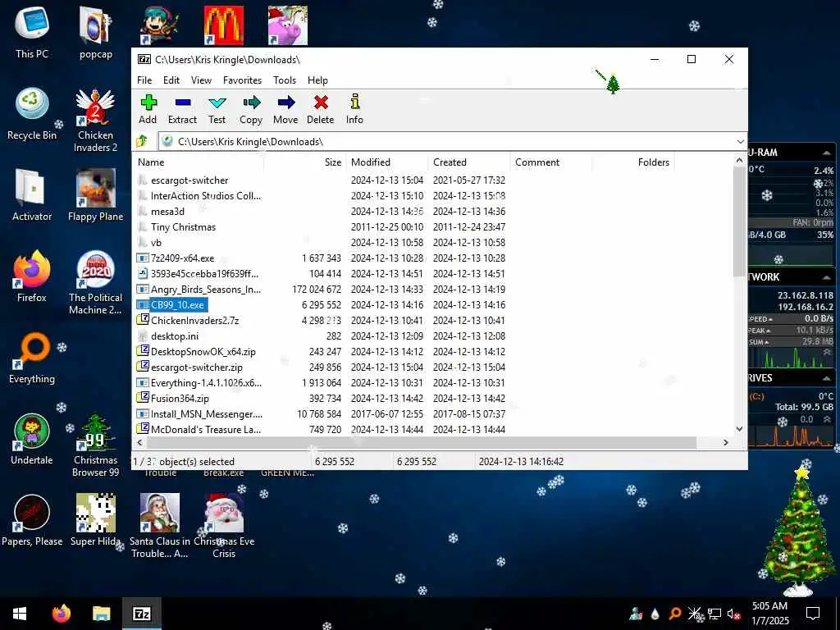Open the Tools menu
This screenshot has height=630, width=840.
(x=285, y=80)
